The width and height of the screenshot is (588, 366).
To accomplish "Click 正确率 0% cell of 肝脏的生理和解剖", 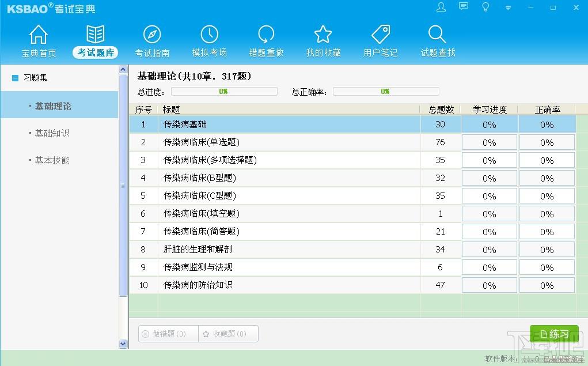I will point(547,250).
